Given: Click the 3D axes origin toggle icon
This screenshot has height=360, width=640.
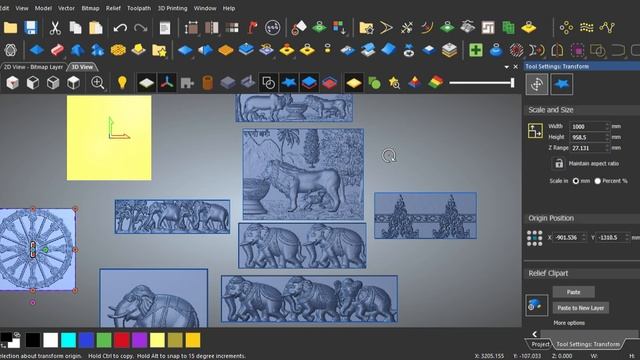Looking at the screenshot, I should [167, 83].
